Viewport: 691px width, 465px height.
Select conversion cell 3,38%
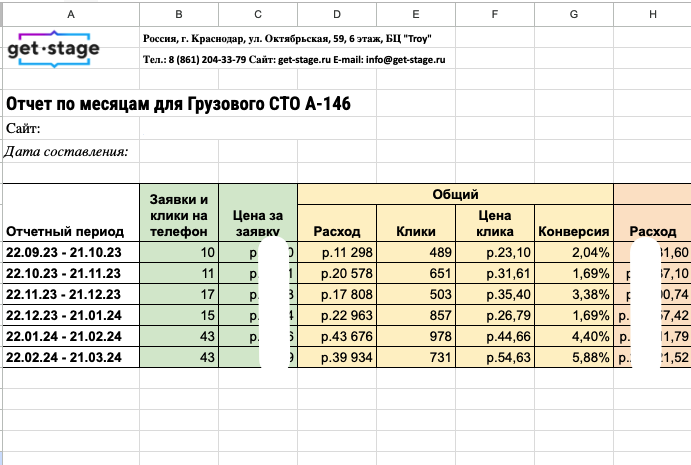tap(574, 294)
